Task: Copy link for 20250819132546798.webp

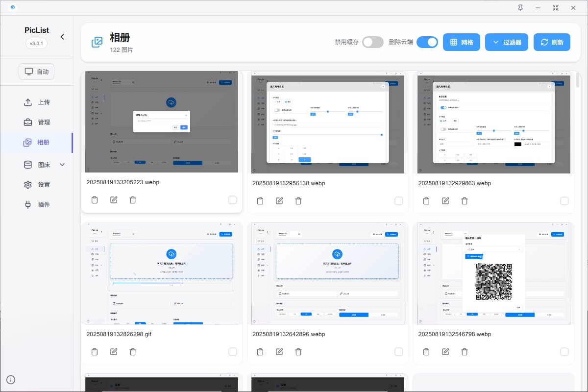Action: coord(426,352)
